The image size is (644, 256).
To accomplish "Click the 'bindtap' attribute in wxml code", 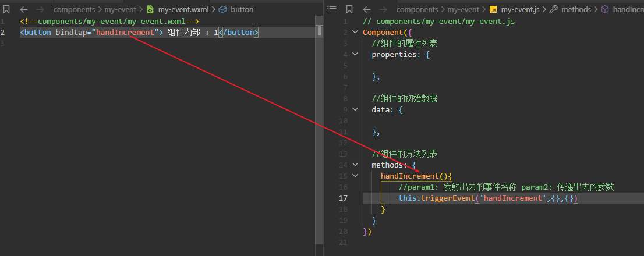I will pos(72,32).
